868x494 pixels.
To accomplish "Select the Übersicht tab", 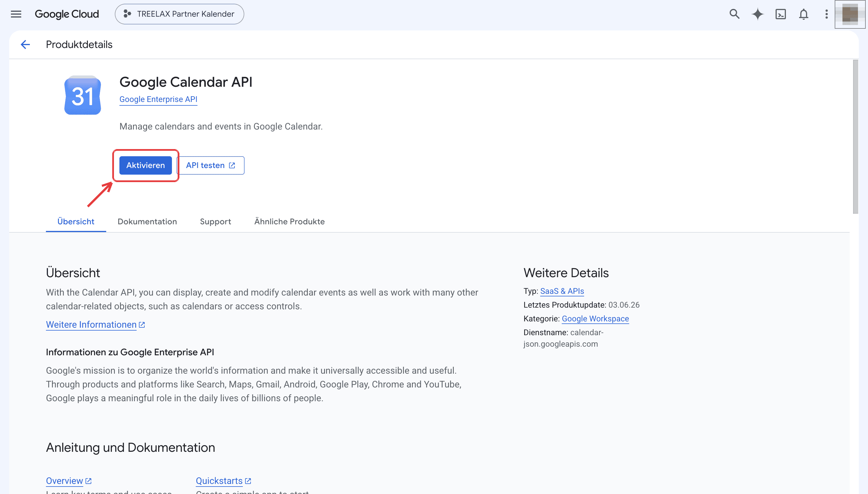I will tap(75, 221).
